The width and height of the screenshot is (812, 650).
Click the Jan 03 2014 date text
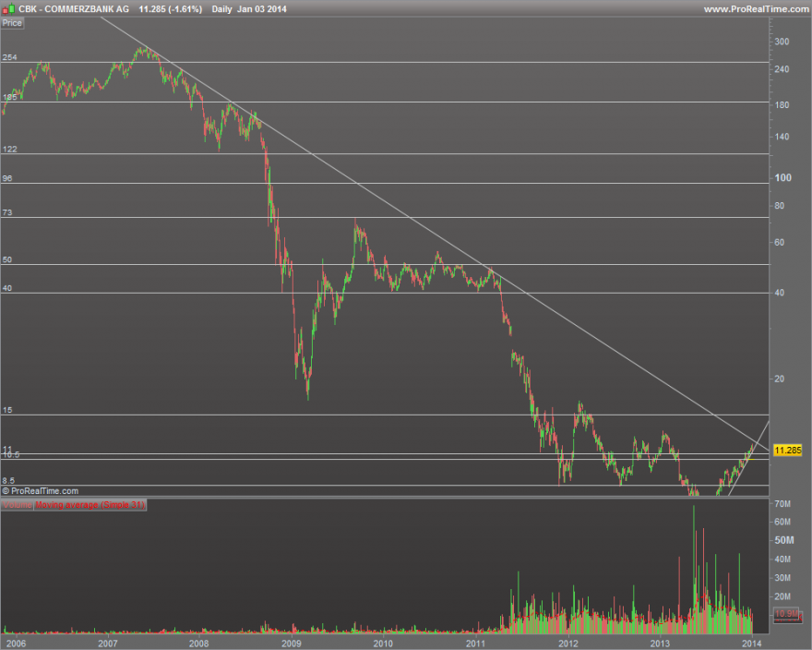(261, 9)
